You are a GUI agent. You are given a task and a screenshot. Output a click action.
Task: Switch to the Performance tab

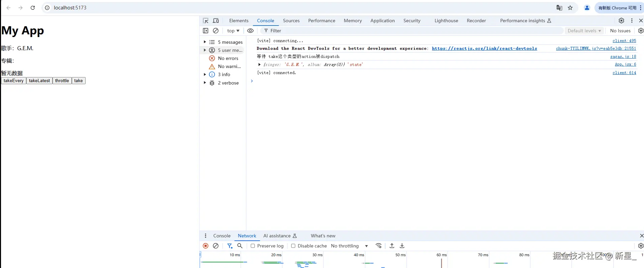click(x=321, y=21)
